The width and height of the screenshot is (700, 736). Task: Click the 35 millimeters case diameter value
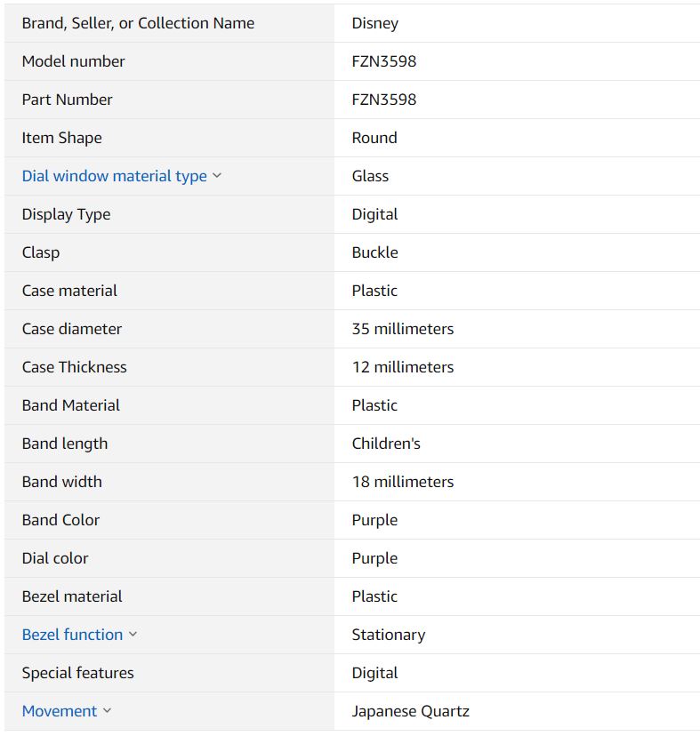402,329
